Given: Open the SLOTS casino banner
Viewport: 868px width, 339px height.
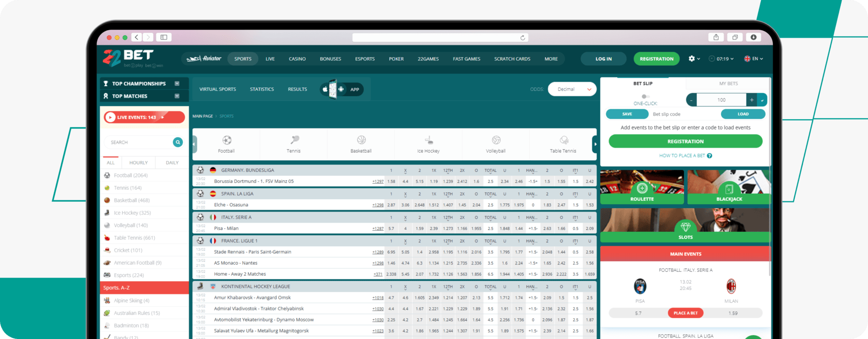Looking at the screenshot, I should point(685,225).
